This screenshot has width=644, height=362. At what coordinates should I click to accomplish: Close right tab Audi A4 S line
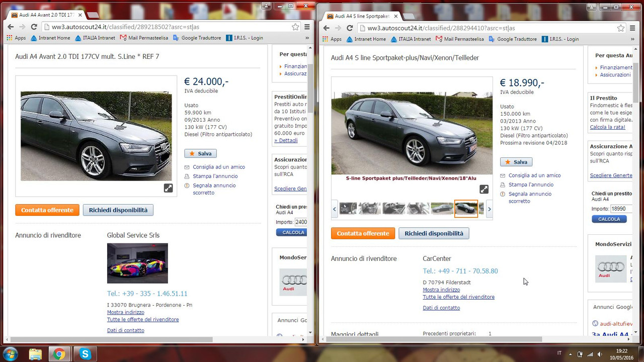(395, 16)
